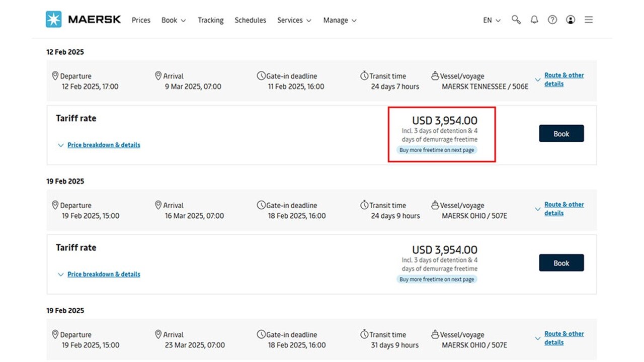Viewport: 644px width, 362px height.
Task: Click Book on the 19 Feb sailing
Action: click(561, 262)
